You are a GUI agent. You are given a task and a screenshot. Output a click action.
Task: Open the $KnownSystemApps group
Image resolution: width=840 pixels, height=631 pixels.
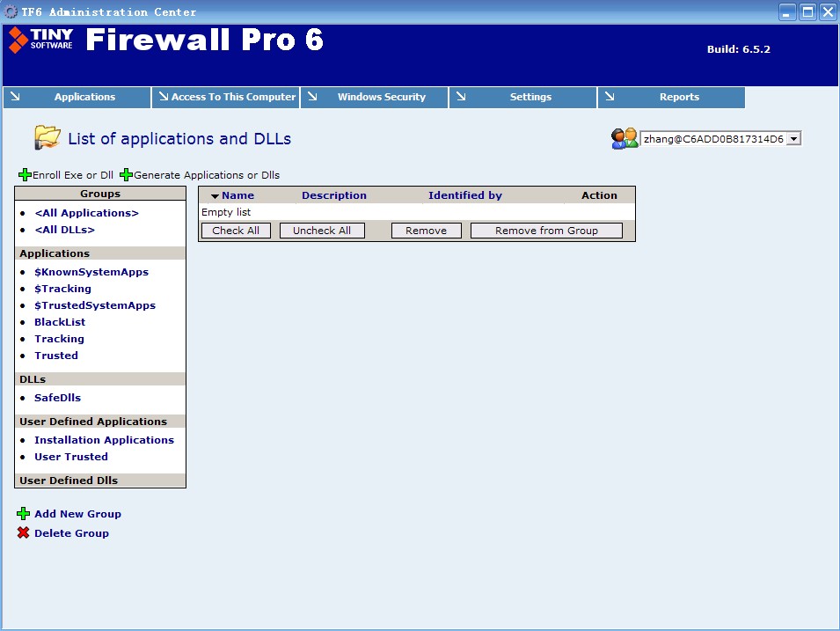(91, 272)
